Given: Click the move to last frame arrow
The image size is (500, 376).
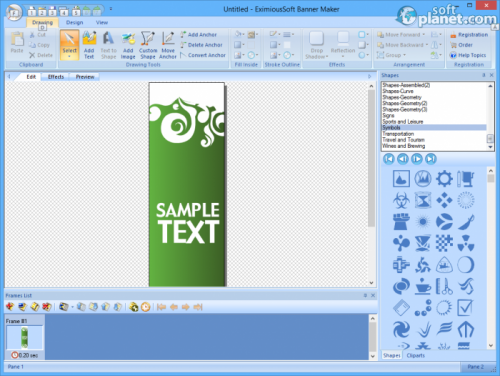Looking at the screenshot, I should pos(198,307).
